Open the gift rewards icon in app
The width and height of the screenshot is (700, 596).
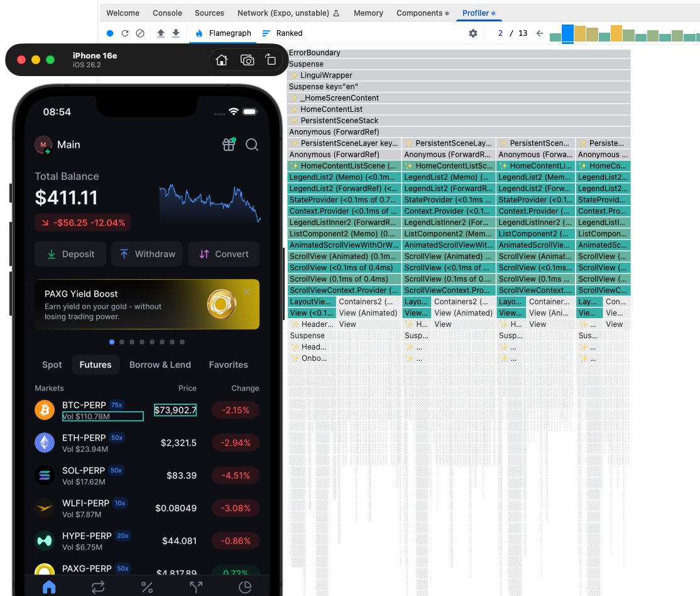click(229, 145)
